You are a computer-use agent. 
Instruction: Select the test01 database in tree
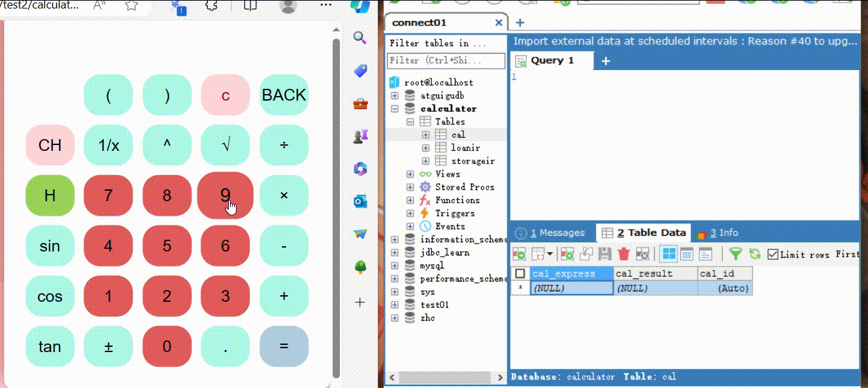point(435,304)
